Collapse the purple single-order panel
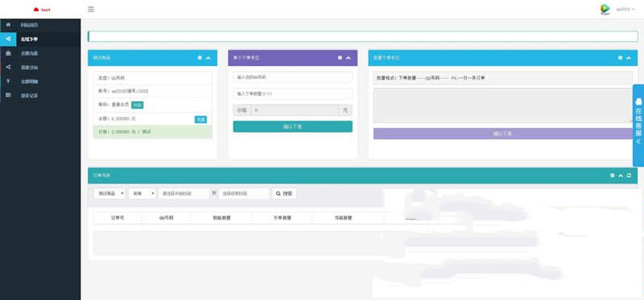 [x=349, y=58]
